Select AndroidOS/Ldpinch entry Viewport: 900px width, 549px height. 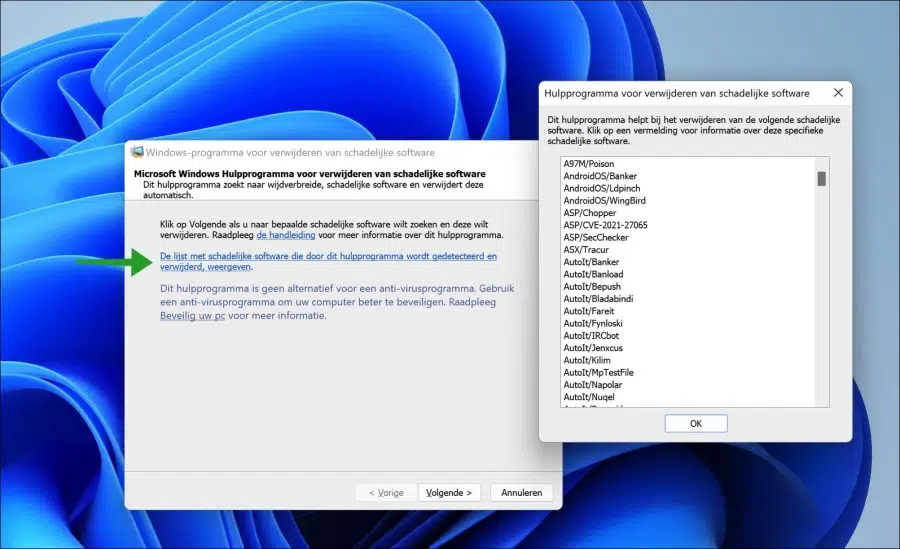[x=602, y=188]
